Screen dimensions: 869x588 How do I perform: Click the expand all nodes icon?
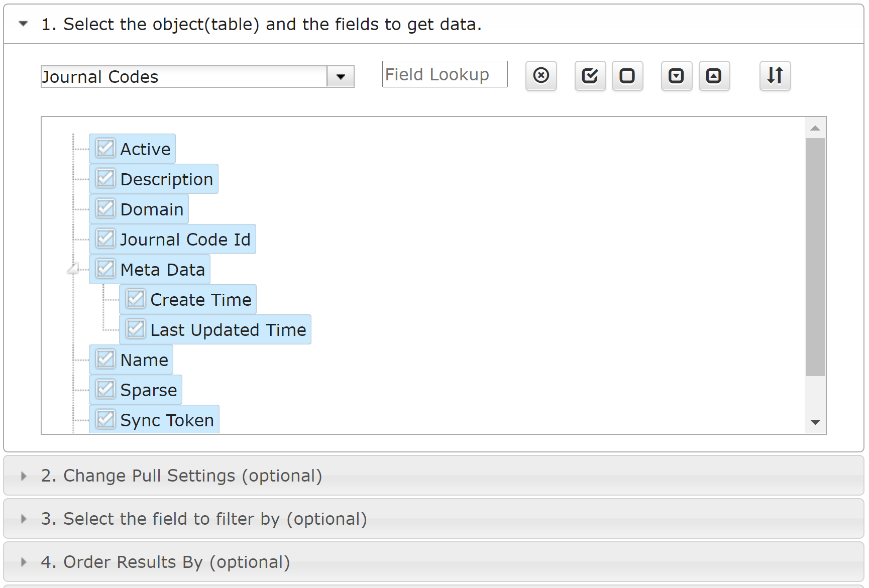(x=676, y=76)
